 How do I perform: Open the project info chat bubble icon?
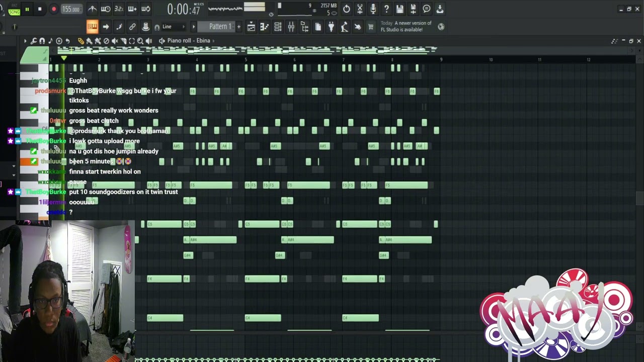click(426, 9)
